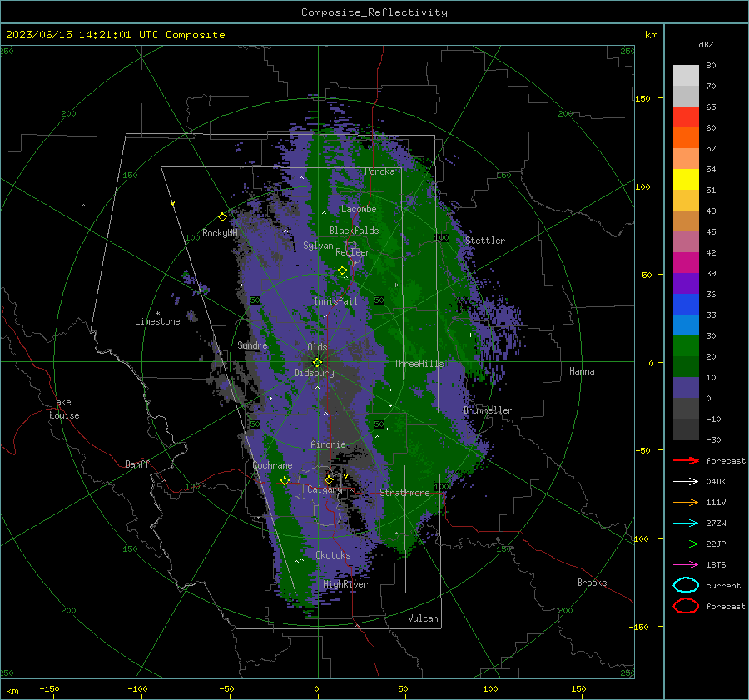Screen dimensions: 749x700
Task: Click the 04DK legend text
Action: [x=716, y=482]
